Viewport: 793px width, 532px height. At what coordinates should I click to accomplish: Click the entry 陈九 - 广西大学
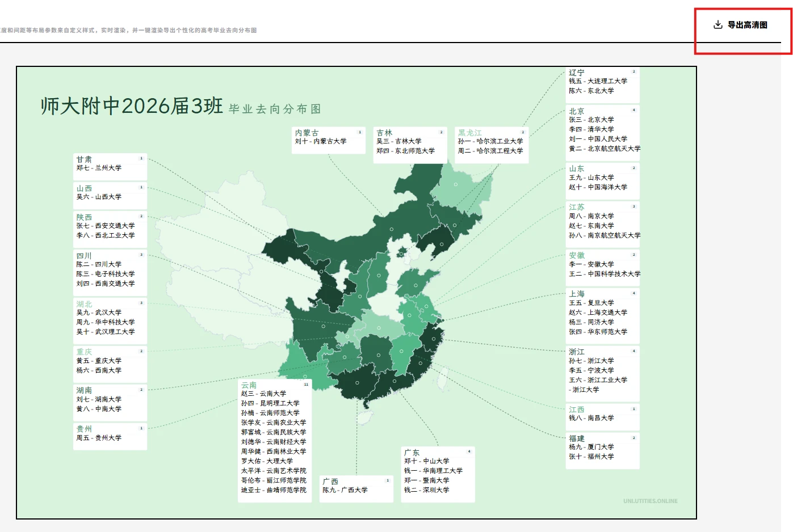pyautogui.click(x=345, y=490)
